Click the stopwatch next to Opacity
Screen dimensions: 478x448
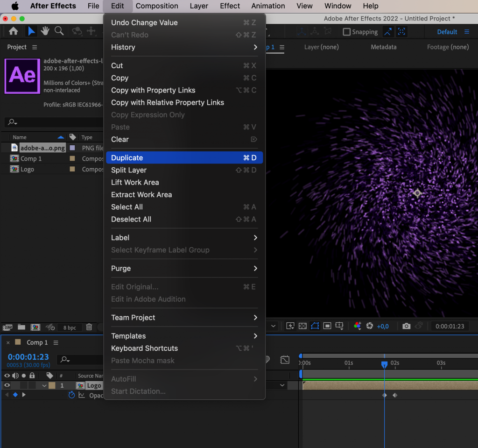coord(71,395)
